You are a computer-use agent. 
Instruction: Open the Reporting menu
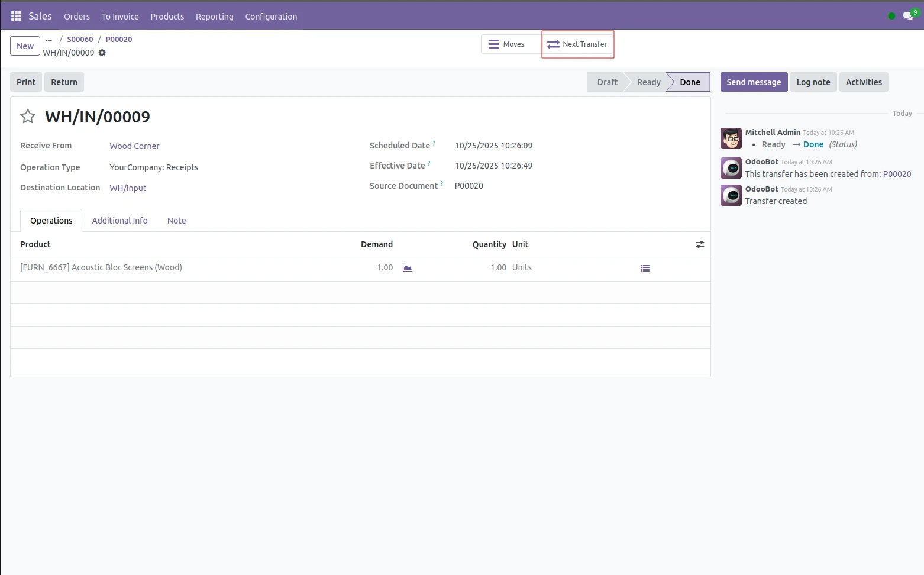pyautogui.click(x=214, y=17)
